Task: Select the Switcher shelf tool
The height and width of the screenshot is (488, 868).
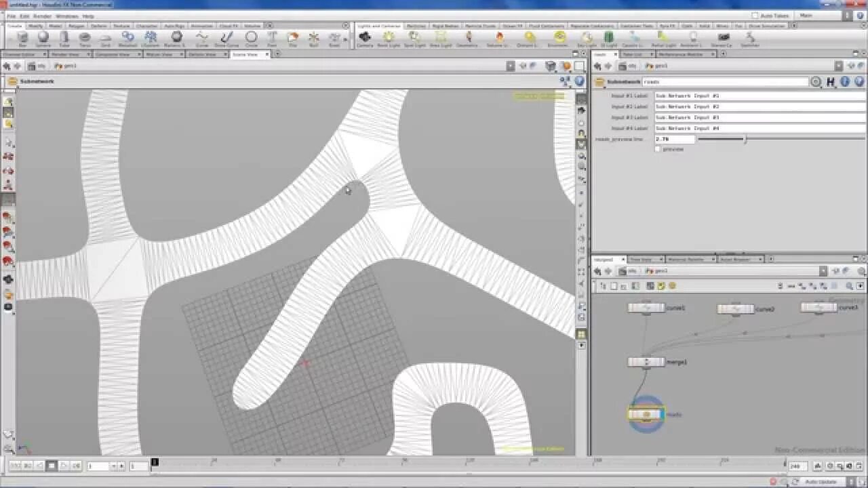Action: coord(749,39)
